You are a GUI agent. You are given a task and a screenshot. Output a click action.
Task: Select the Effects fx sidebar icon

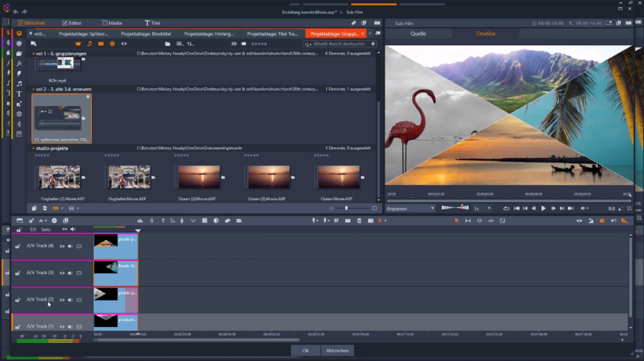[x=19, y=64]
